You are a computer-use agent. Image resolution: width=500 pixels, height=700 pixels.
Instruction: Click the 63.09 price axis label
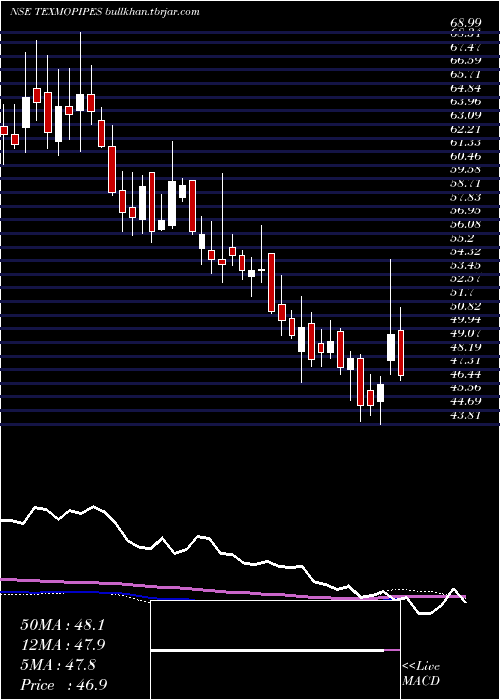(x=465, y=115)
